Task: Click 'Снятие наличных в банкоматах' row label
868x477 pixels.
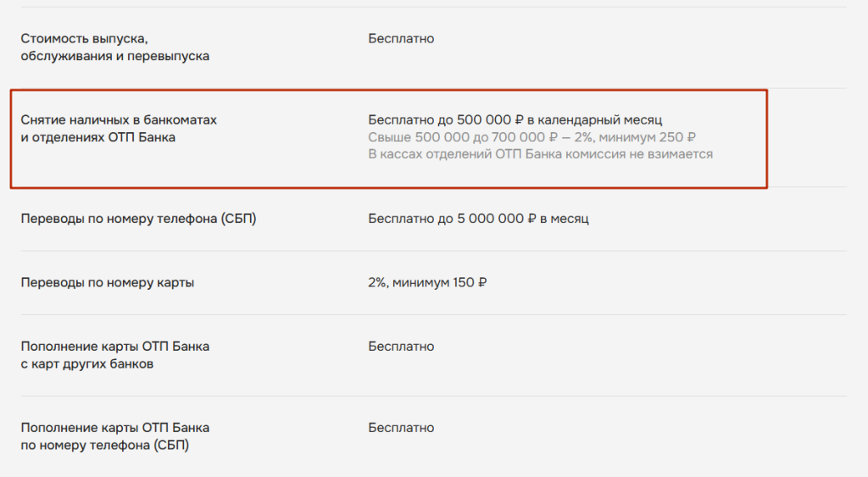Action: pos(119,120)
